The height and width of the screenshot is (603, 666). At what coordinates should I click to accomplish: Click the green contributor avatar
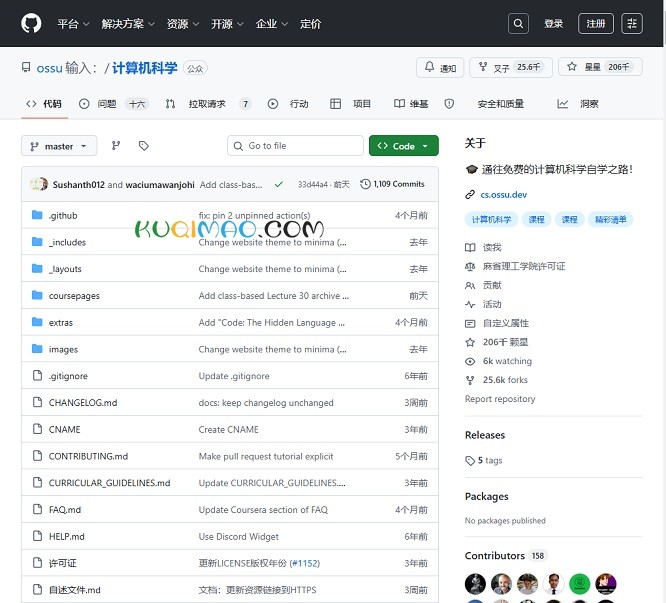click(579, 583)
